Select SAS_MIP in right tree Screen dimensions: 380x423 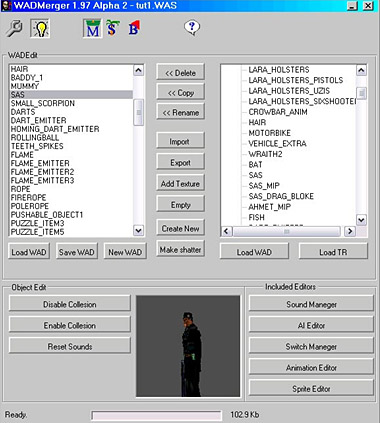(x=264, y=186)
